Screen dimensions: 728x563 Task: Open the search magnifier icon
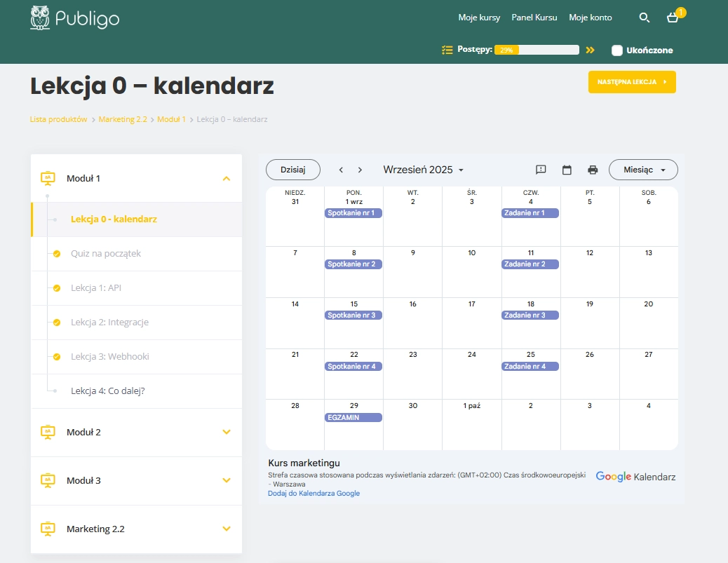pos(644,18)
